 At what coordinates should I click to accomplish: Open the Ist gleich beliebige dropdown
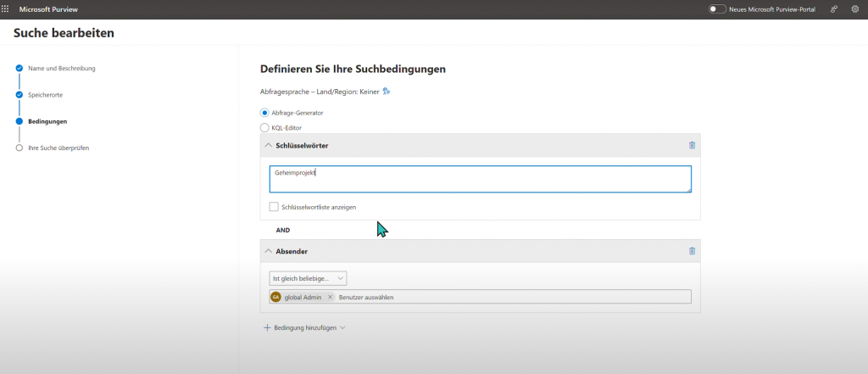point(309,278)
